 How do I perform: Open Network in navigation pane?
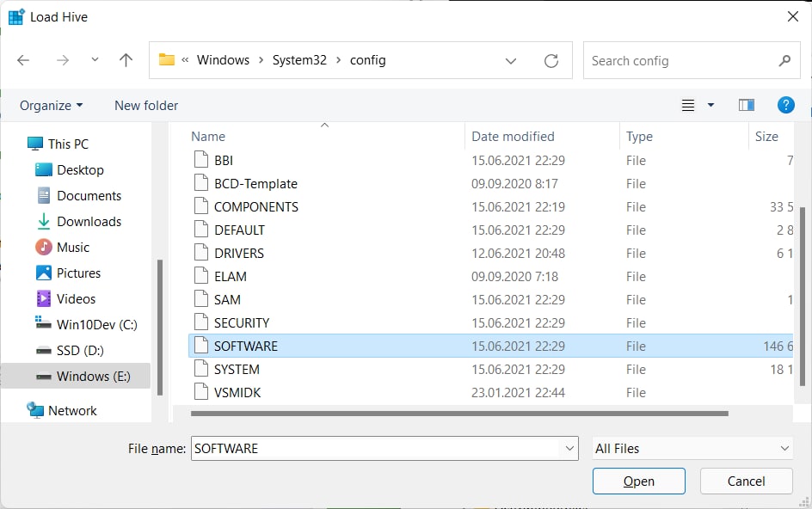tap(62, 411)
